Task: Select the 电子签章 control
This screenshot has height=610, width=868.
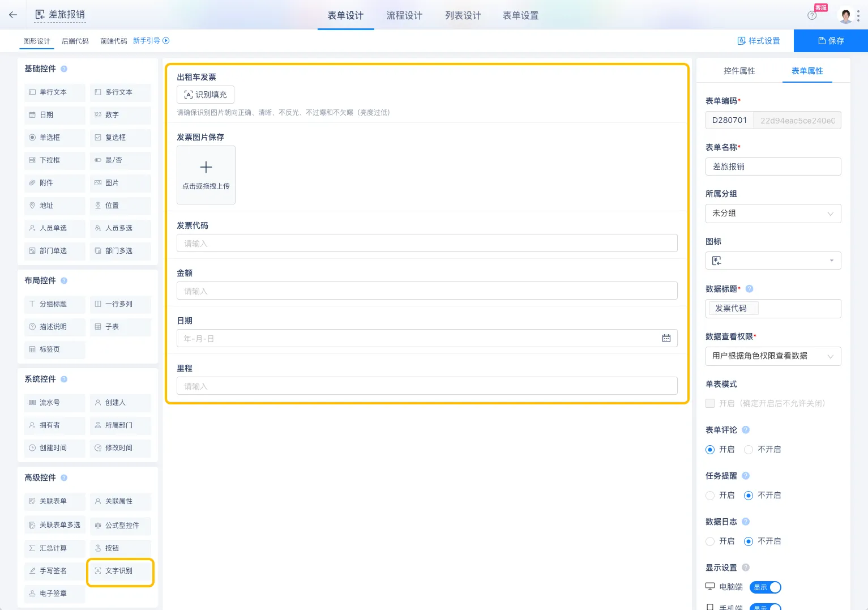Action: point(55,594)
